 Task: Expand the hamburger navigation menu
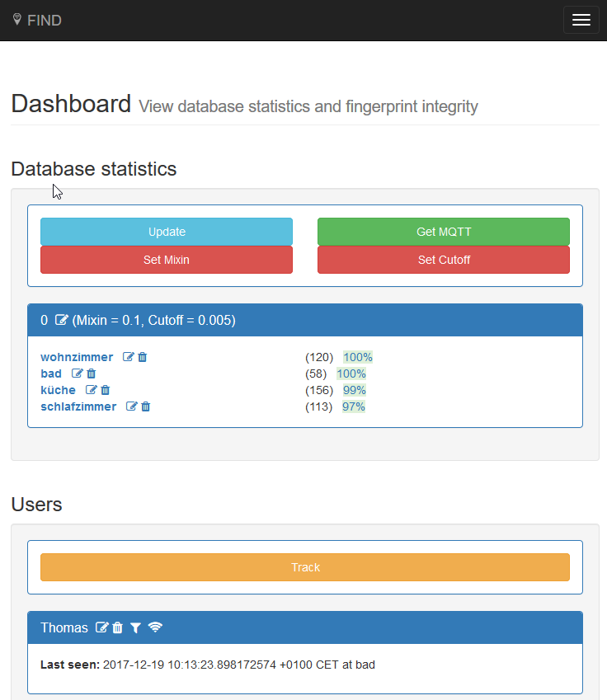point(581,20)
